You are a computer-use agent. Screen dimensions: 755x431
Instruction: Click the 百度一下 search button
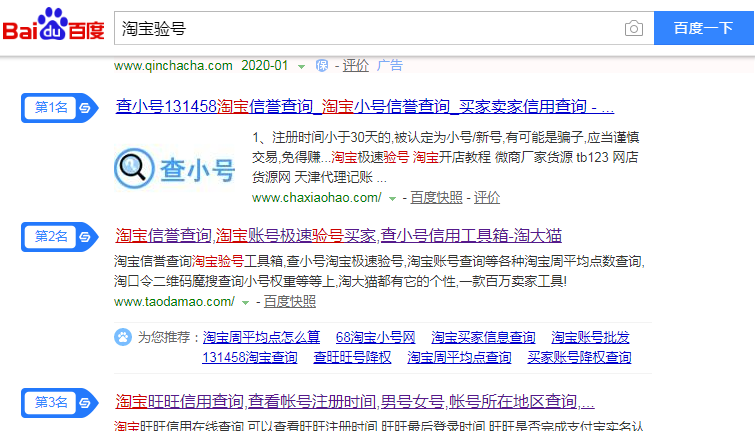(x=703, y=28)
